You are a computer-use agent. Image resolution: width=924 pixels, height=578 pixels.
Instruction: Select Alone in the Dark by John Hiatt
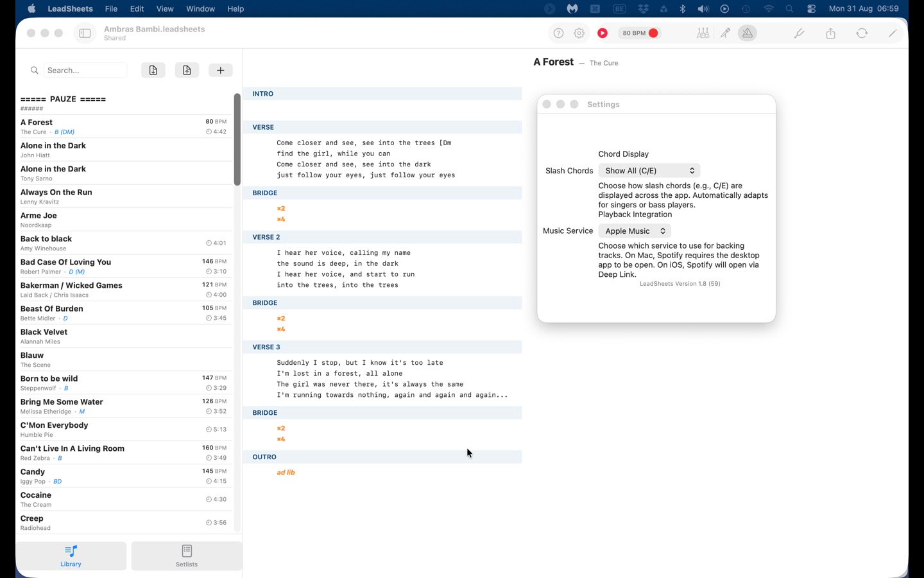pyautogui.click(x=124, y=150)
